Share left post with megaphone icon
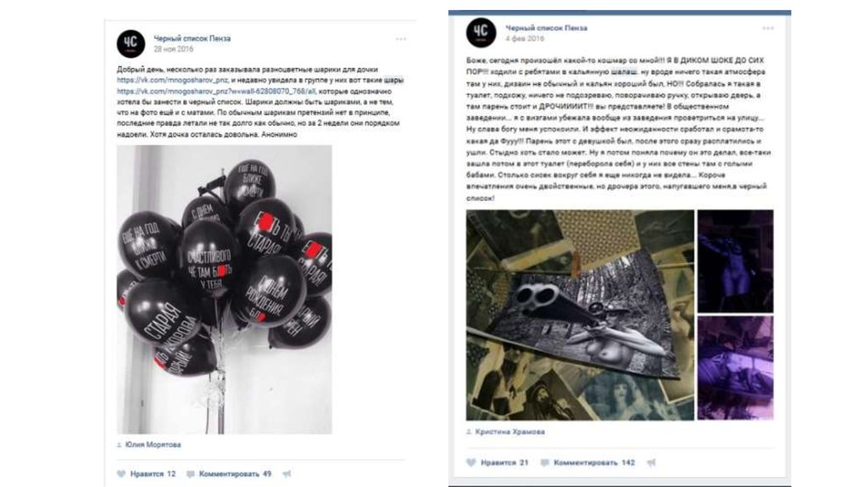The width and height of the screenshot is (868, 487). click(x=287, y=473)
